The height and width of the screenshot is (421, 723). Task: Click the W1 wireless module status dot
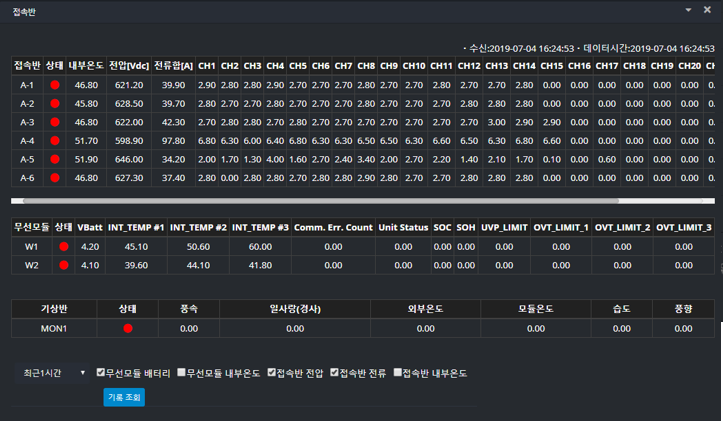(x=63, y=246)
